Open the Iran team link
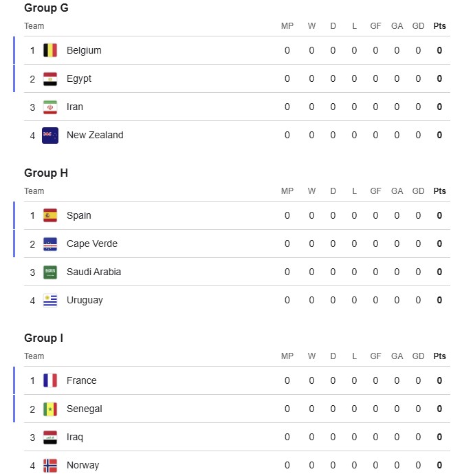 pos(75,107)
